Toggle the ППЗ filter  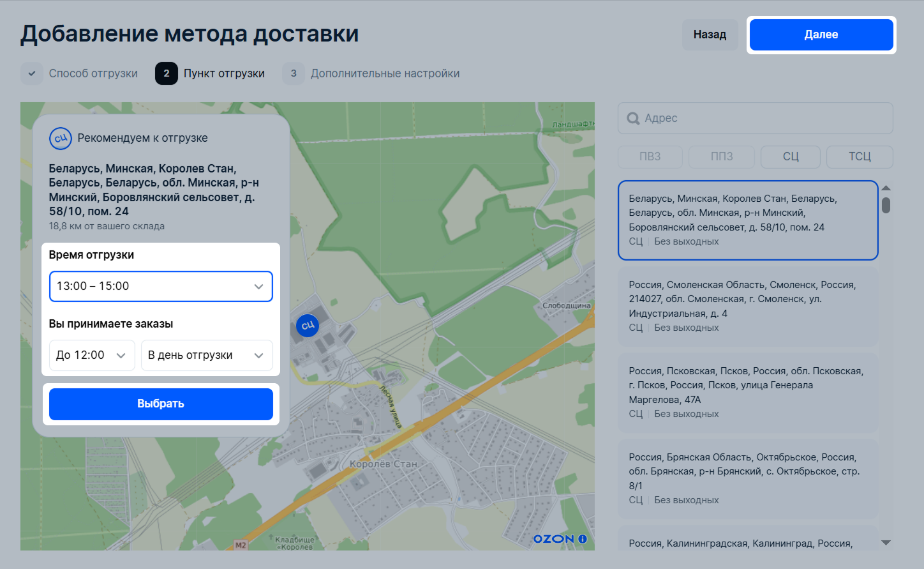click(x=722, y=156)
